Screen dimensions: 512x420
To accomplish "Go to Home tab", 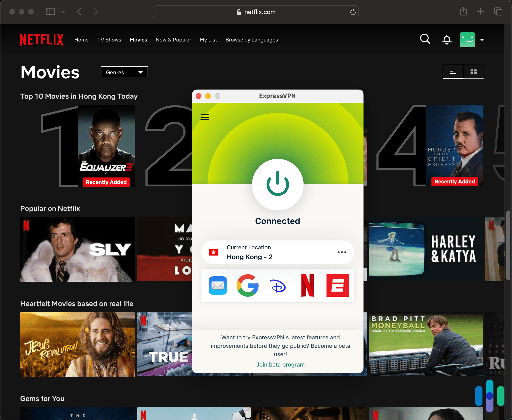I will 81,40.
